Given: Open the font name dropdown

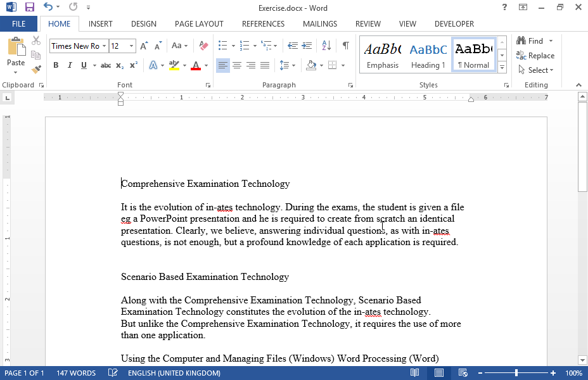Looking at the screenshot, I should 104,46.
